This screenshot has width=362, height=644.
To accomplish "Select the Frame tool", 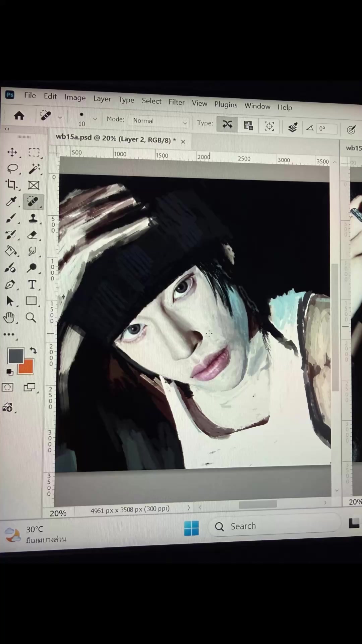I will tap(34, 185).
